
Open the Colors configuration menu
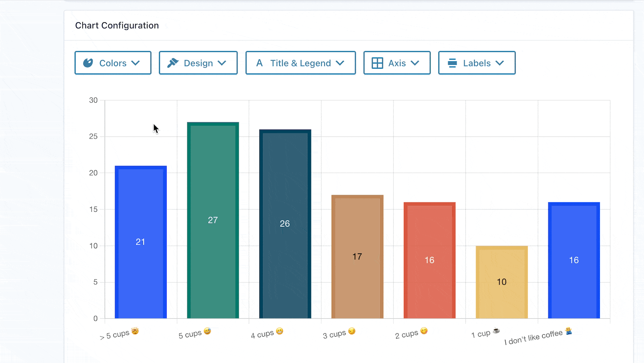click(x=113, y=63)
